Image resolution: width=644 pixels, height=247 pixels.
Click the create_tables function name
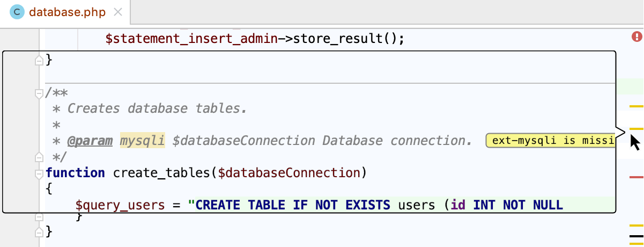161,173
